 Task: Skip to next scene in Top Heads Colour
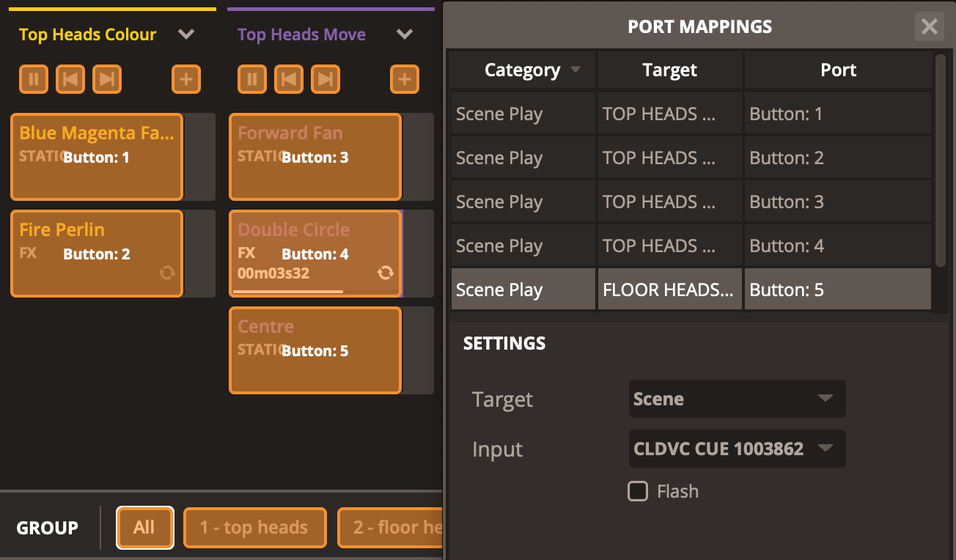pyautogui.click(x=107, y=78)
